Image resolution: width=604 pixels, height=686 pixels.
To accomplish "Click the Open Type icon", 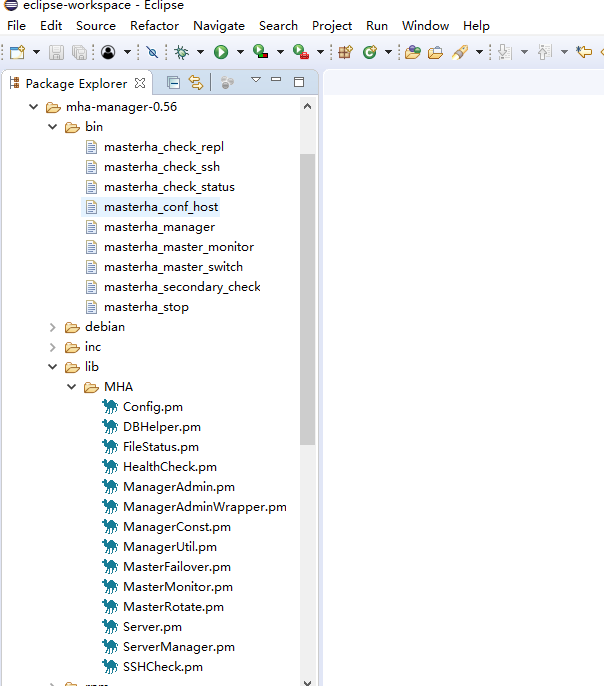I will [412, 52].
